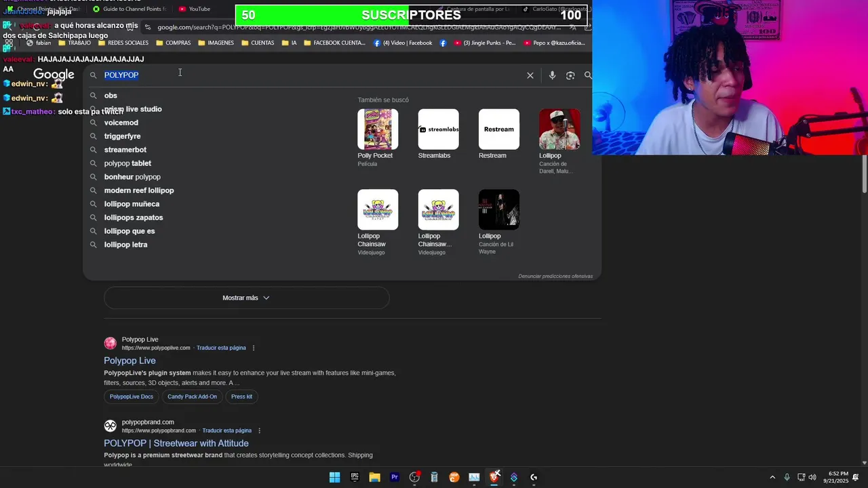Image resolution: width=868 pixels, height=488 pixels.
Task: Open the TRABAJO bookmarks folder
Action: click(75, 43)
